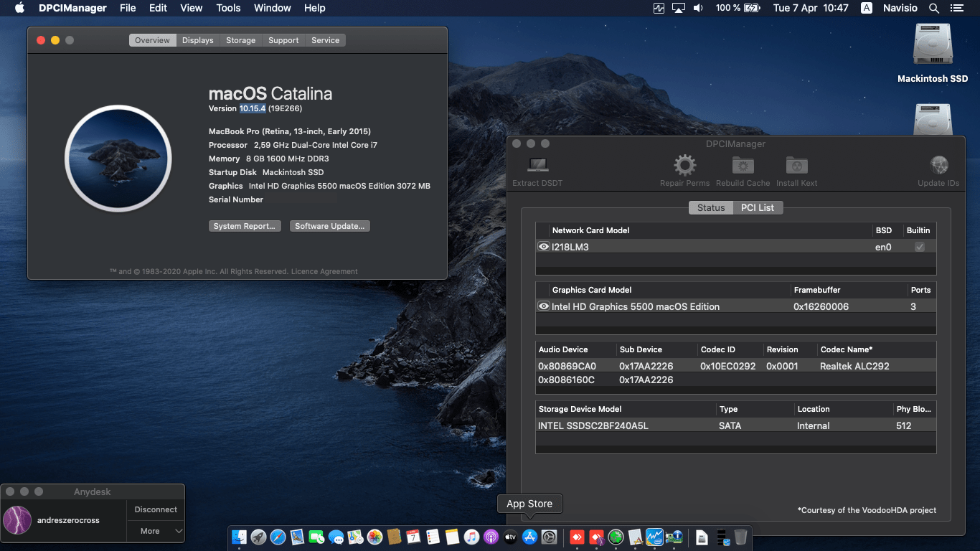Image resolution: width=980 pixels, height=551 pixels.
Task: Click the Software Update button
Action: tap(329, 225)
